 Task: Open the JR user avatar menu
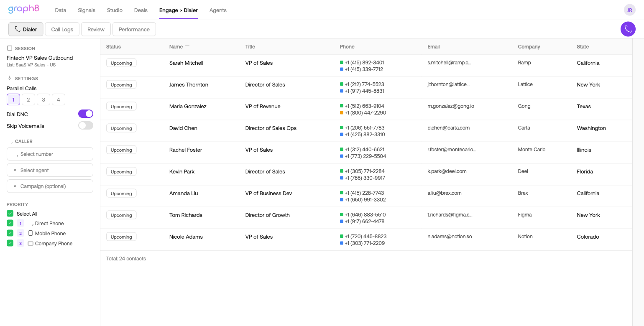(629, 10)
